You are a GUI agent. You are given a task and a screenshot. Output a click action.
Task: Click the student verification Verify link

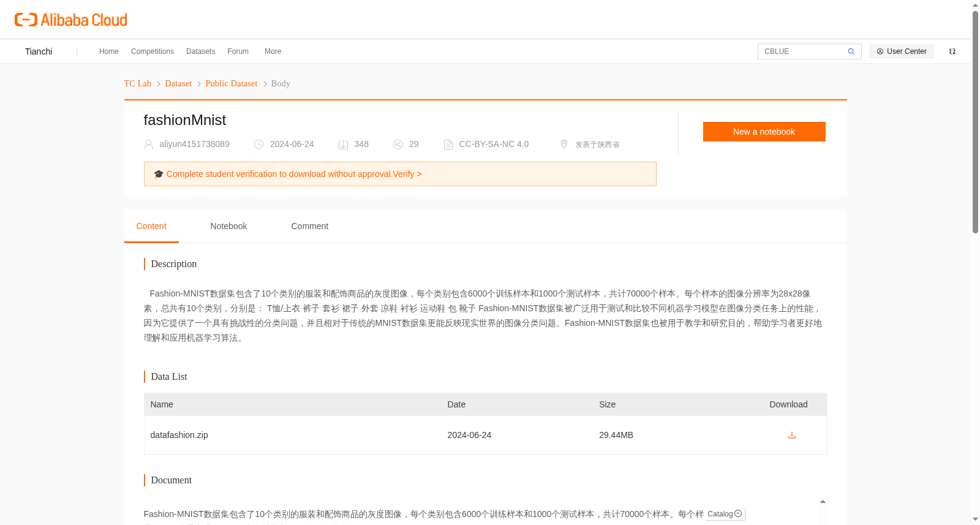(x=407, y=174)
